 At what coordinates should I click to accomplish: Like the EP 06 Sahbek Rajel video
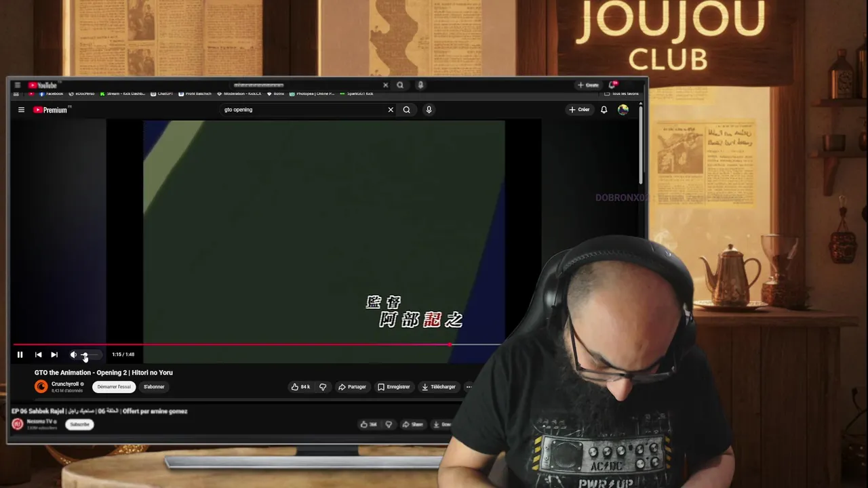pos(369,425)
